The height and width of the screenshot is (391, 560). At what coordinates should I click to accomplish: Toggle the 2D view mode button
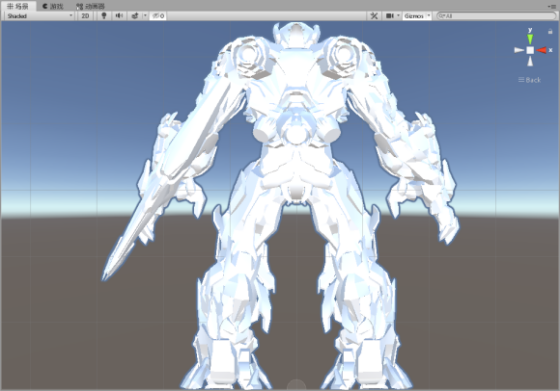pos(85,16)
